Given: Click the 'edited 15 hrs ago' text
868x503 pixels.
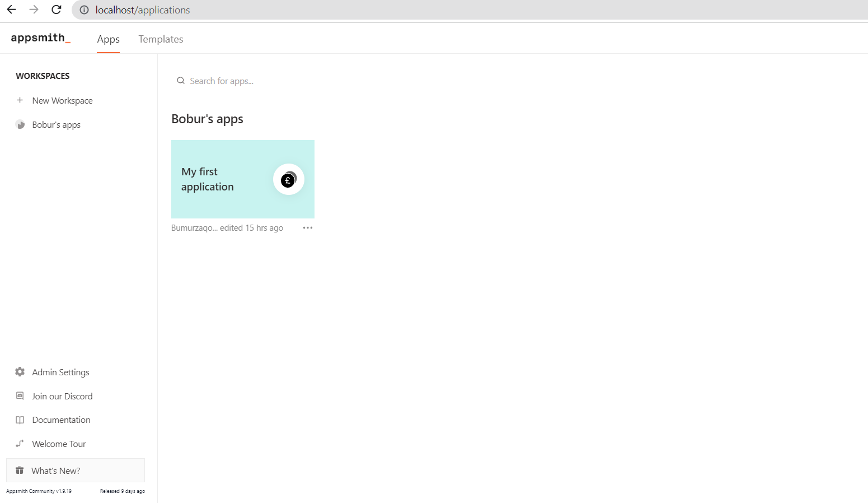Looking at the screenshot, I should 251,228.
